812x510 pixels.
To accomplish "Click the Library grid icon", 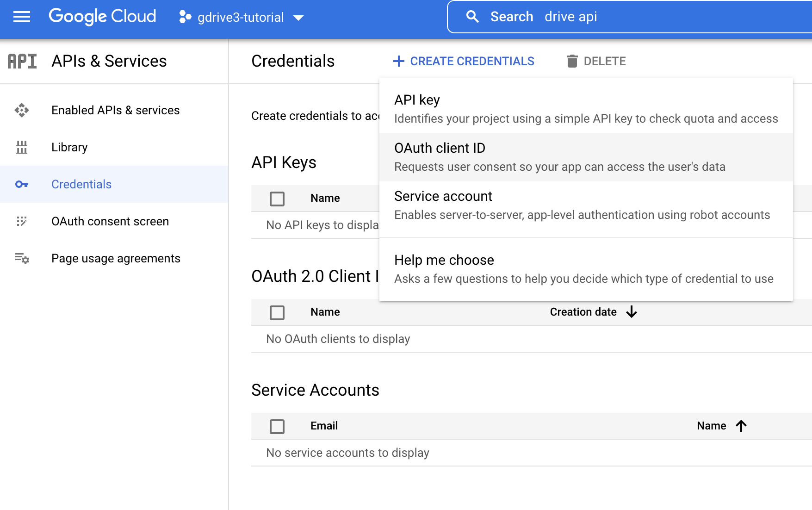I will pos(22,147).
